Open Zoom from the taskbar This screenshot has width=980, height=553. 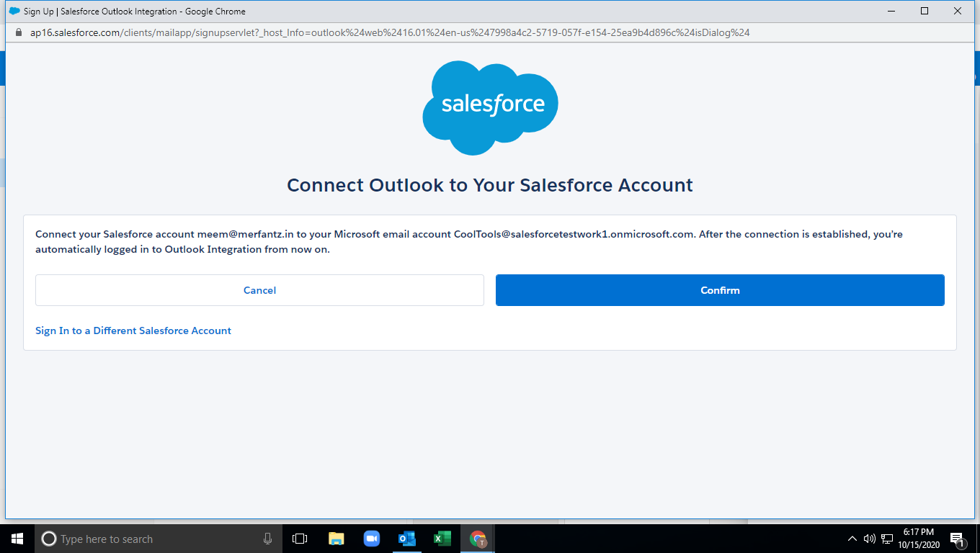tap(371, 539)
